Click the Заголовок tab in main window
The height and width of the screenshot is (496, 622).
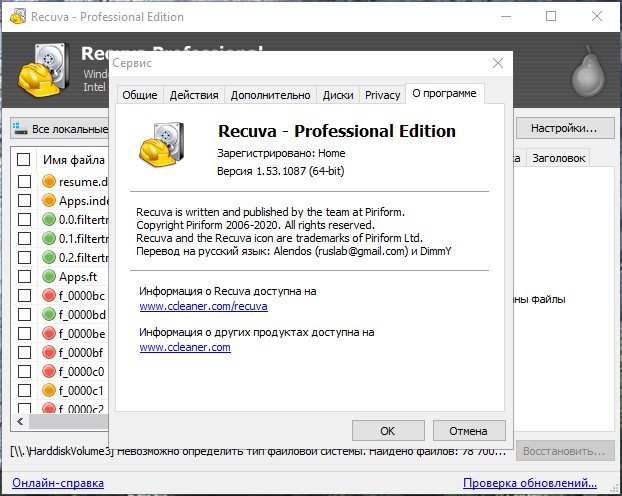click(x=558, y=158)
